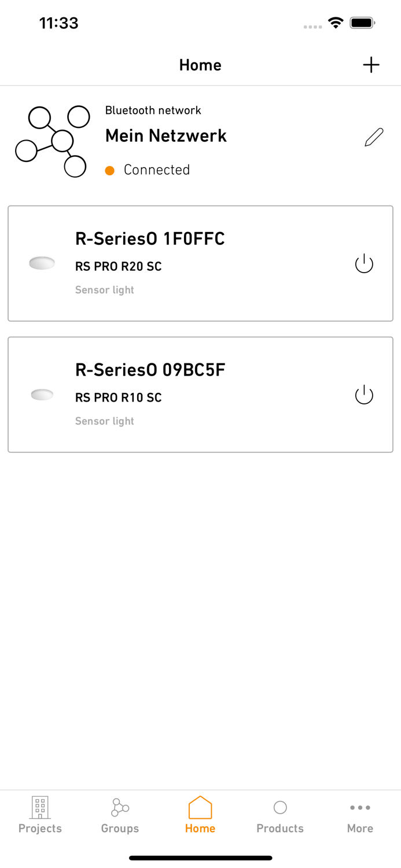The height and width of the screenshot is (868, 401).
Task: Open the Mein Netzwerk network entry
Action: tap(166, 137)
